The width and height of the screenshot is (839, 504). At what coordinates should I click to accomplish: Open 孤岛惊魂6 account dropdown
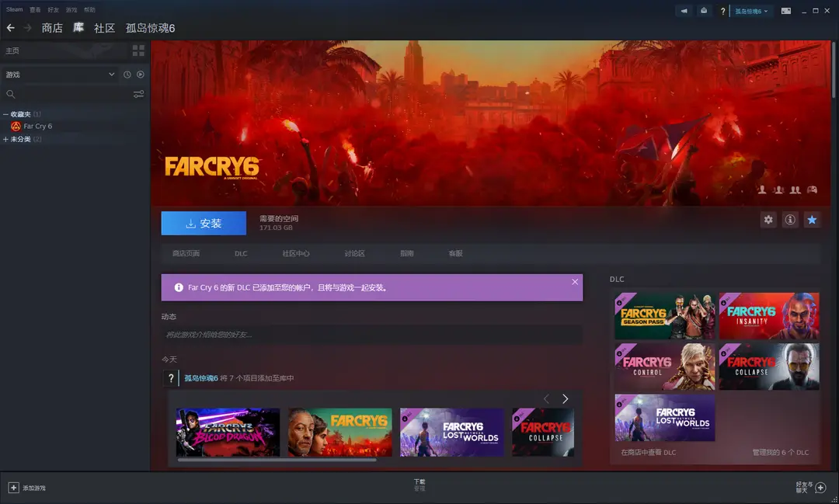[751, 11]
